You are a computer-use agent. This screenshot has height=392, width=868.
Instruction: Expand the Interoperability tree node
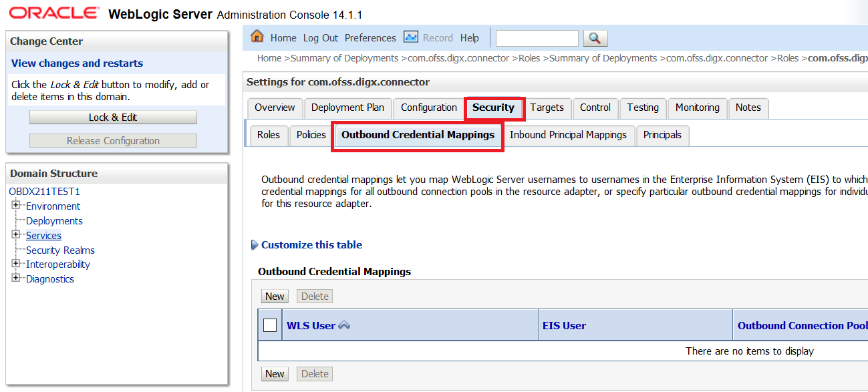tap(16, 263)
